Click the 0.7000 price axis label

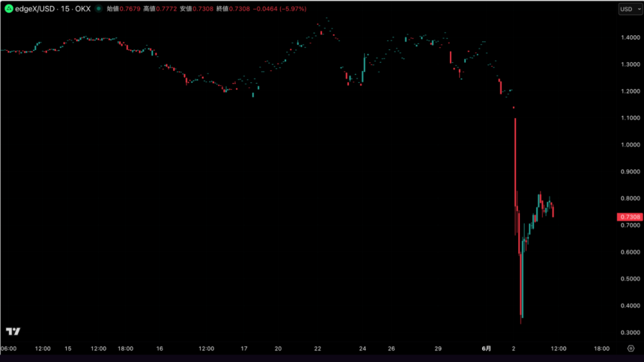click(631, 225)
